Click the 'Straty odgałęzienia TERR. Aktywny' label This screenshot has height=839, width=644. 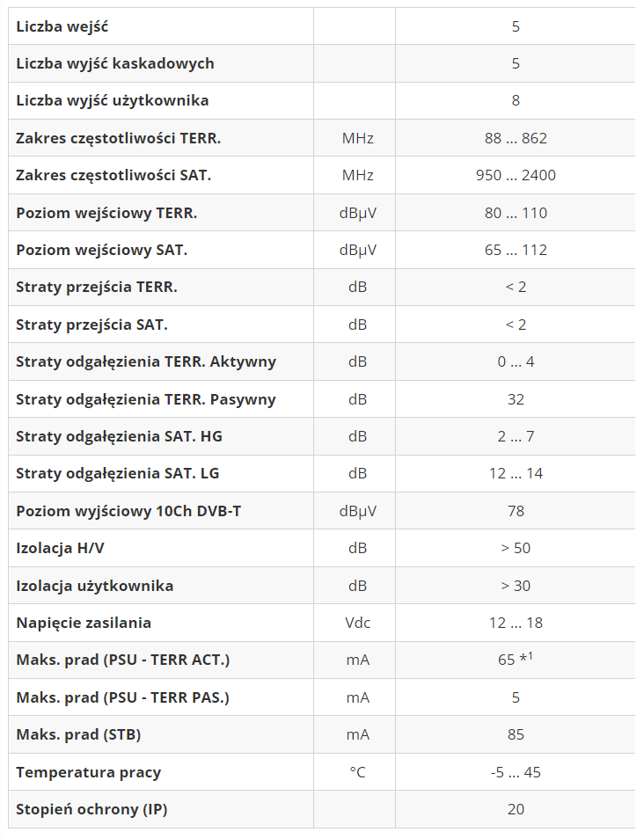click(x=146, y=361)
